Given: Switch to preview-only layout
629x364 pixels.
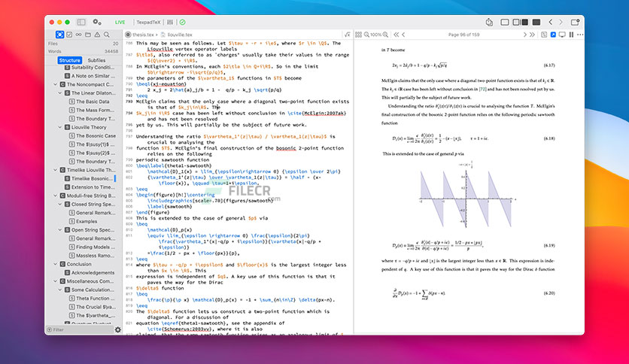Looking at the screenshot, I should tap(536, 22).
